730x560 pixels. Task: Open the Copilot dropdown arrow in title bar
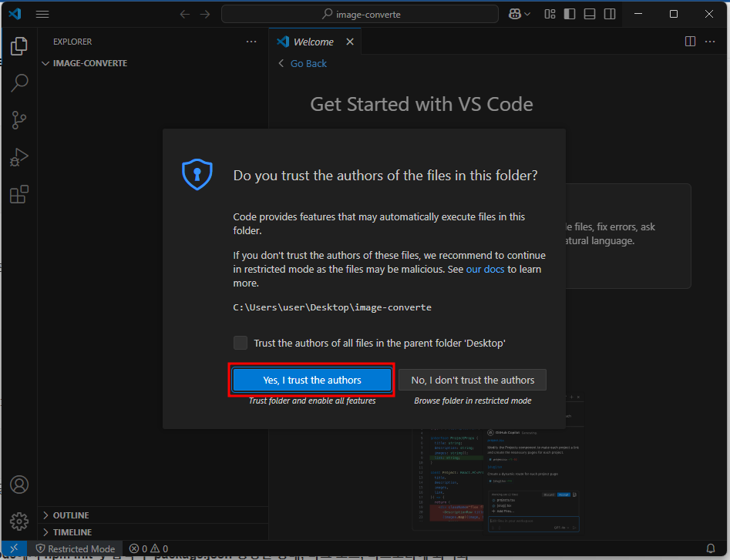pos(527,15)
